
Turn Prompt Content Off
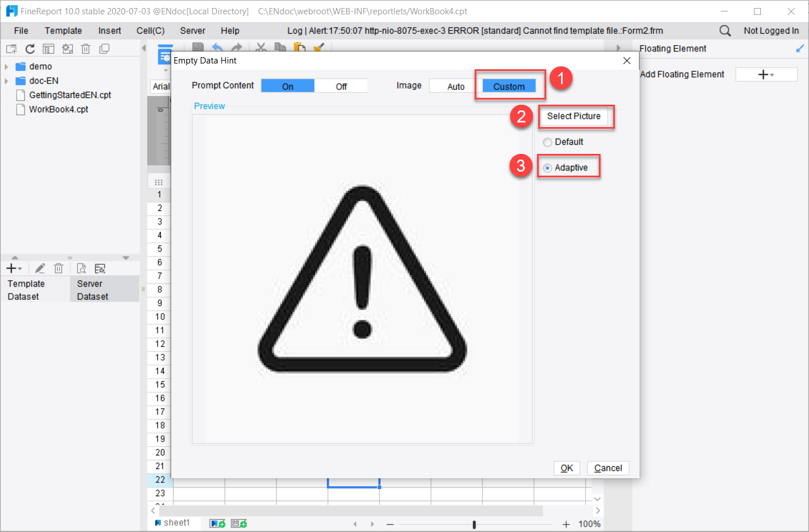(x=341, y=86)
